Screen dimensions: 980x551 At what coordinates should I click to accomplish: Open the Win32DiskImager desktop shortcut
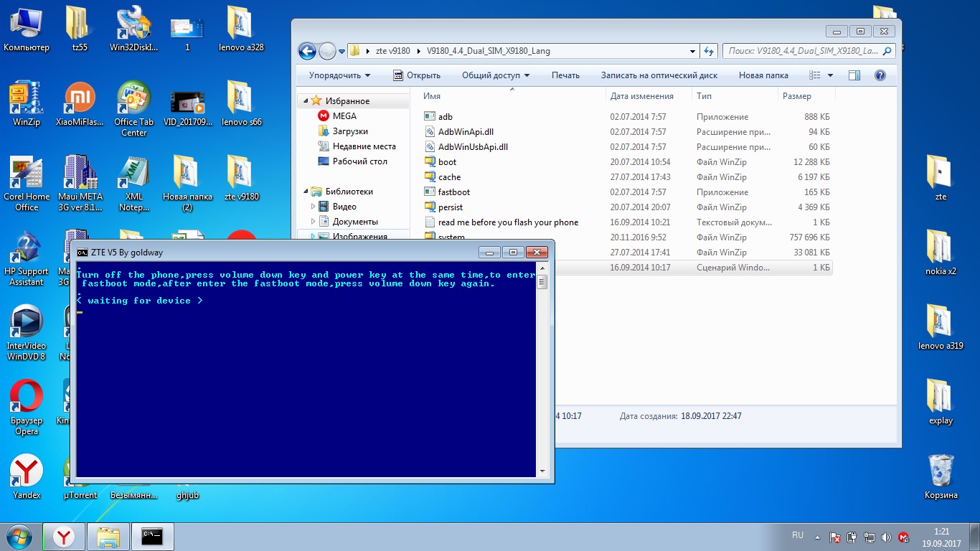133,24
